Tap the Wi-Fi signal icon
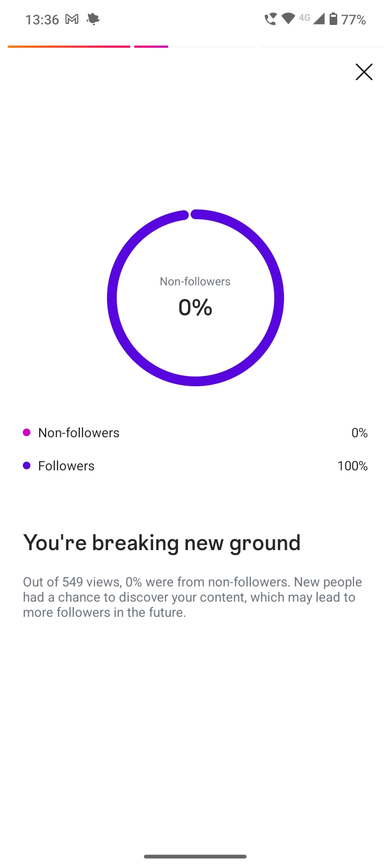This screenshot has width=391, height=868. coord(288,20)
